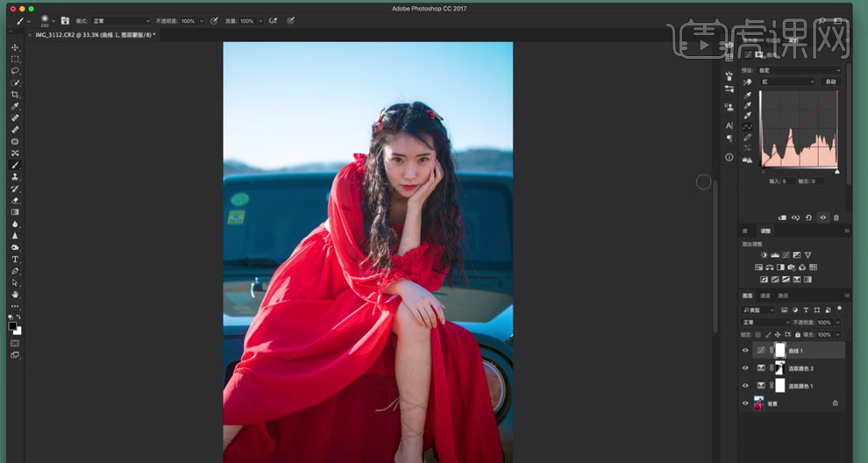Viewport: 868px width, 463px height.
Task: Add a Brightness/Contrast adjustment from Adjustments panel
Action: click(764, 255)
